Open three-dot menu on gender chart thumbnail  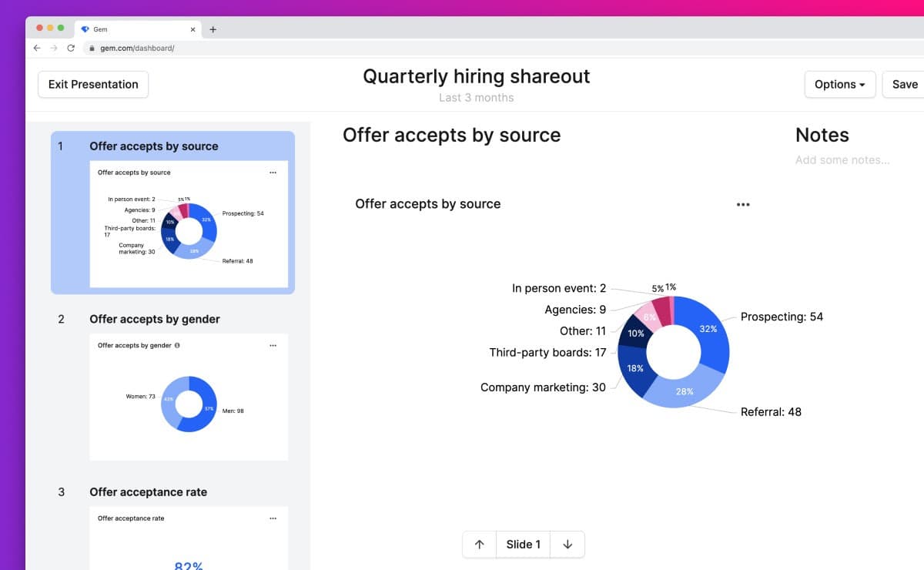coord(273,346)
